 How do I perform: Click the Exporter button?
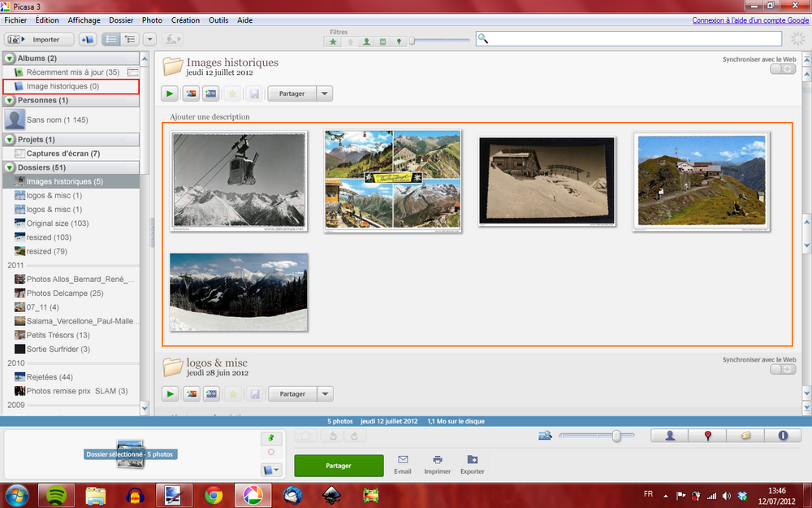pos(473,465)
